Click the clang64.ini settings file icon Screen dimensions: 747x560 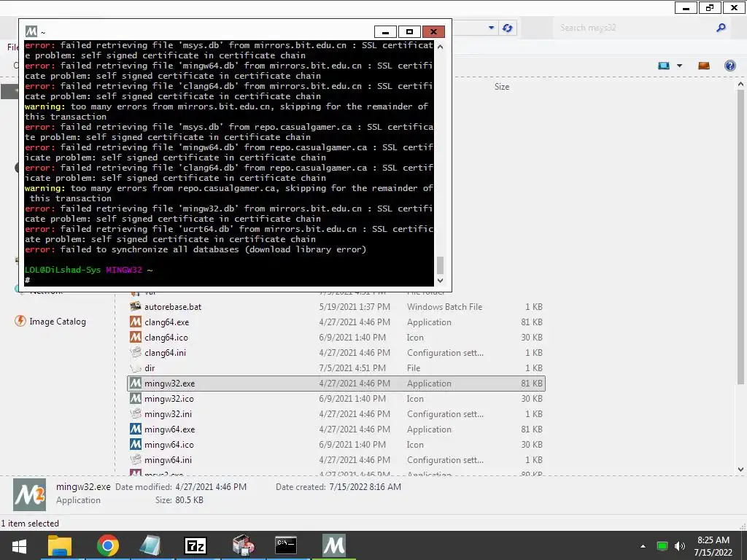[136, 353]
